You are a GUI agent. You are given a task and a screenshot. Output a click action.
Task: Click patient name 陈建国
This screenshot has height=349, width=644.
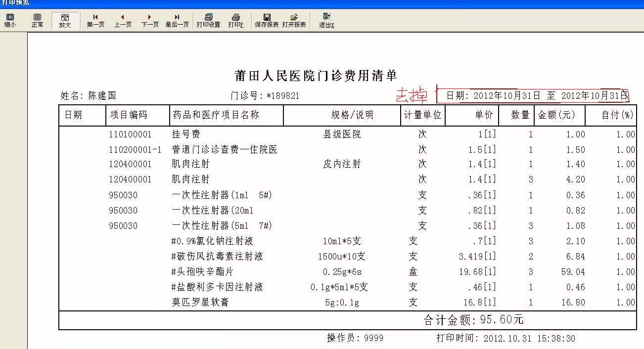[x=102, y=95]
